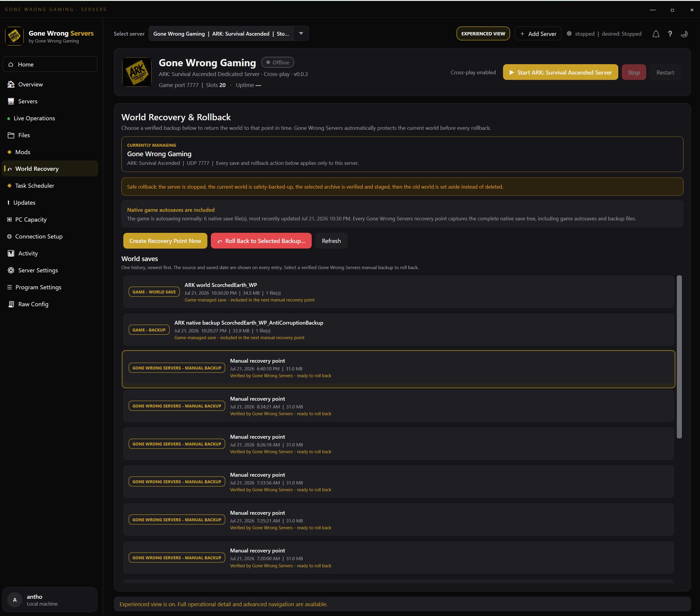Click the Activity chart icon
Viewport: 700px width, 616px height.
coord(11,253)
